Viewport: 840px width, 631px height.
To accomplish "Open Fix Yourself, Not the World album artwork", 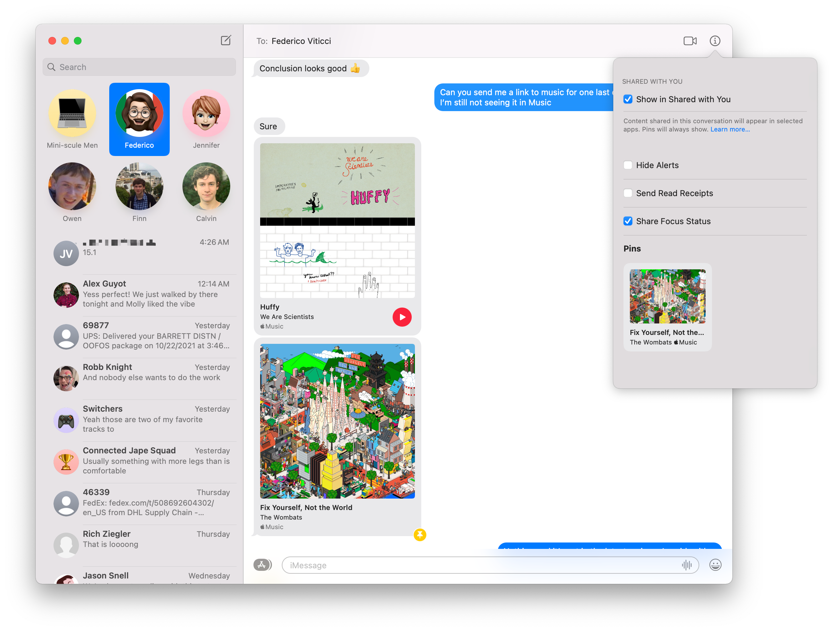I will [x=337, y=421].
